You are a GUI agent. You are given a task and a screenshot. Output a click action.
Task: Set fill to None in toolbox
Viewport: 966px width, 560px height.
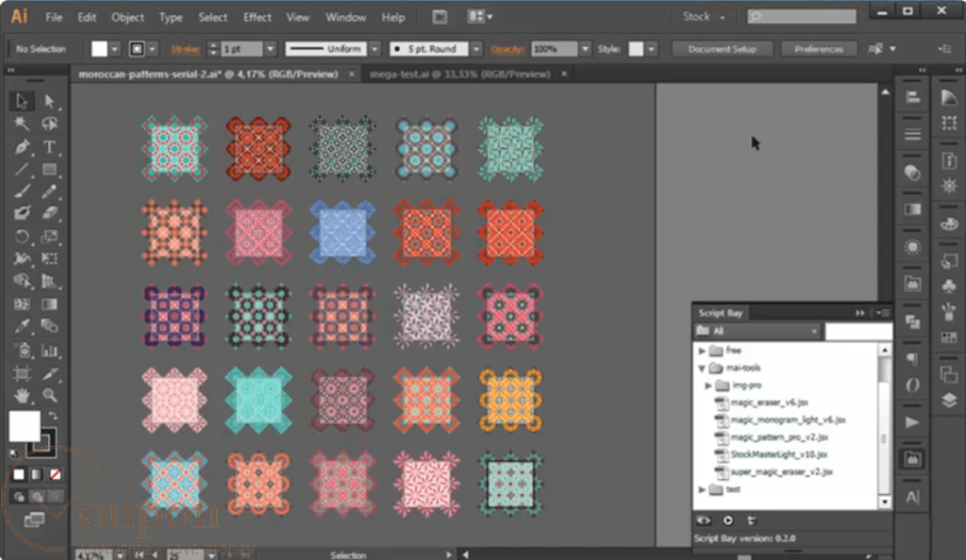[56, 474]
